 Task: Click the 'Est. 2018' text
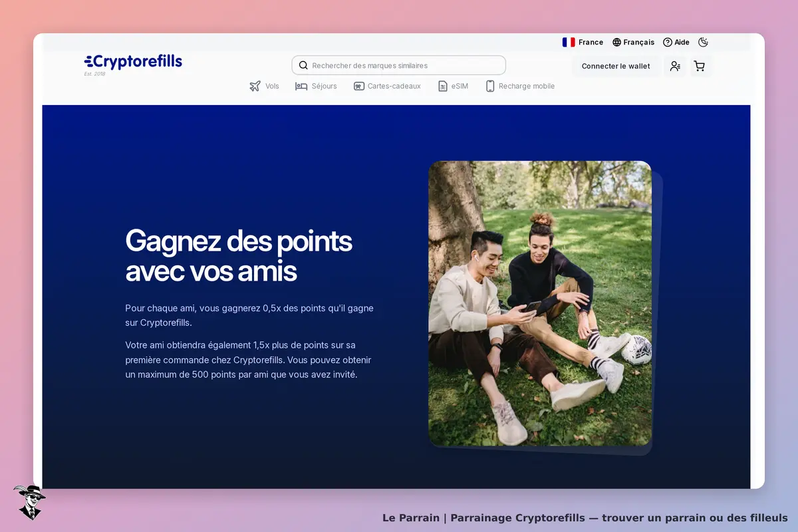[94, 74]
